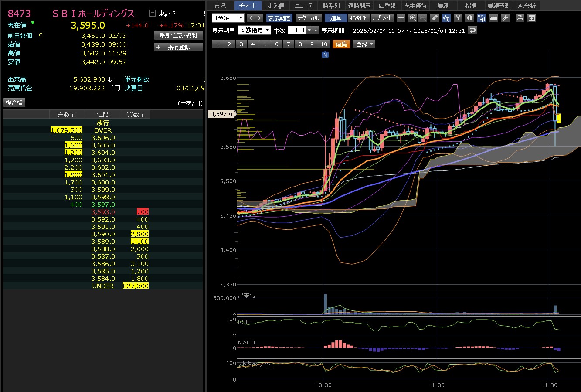
Task: Toggle the 指数化 indexed chart mode
Action: pyautogui.click(x=359, y=18)
